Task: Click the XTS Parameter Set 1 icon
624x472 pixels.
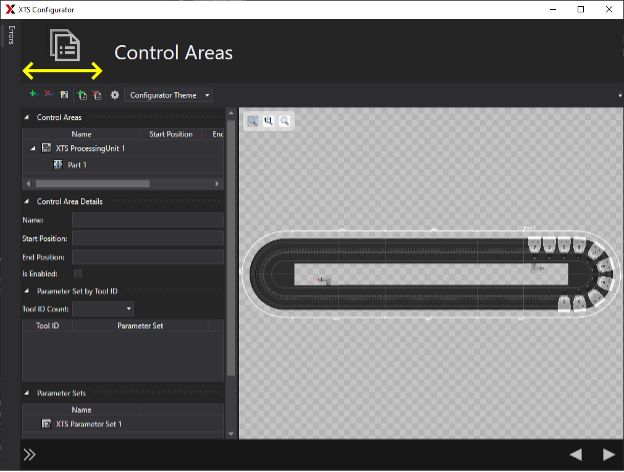Action: tap(47, 424)
